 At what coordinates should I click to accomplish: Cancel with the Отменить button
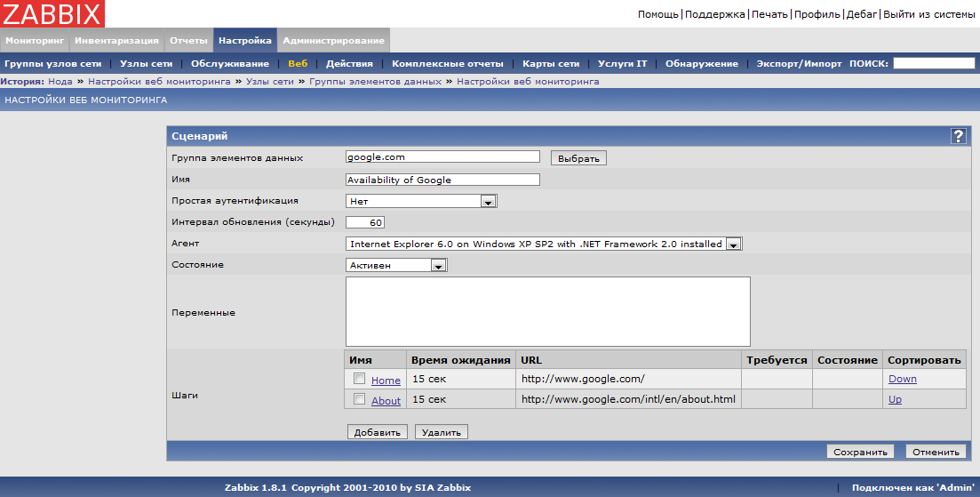tap(936, 452)
